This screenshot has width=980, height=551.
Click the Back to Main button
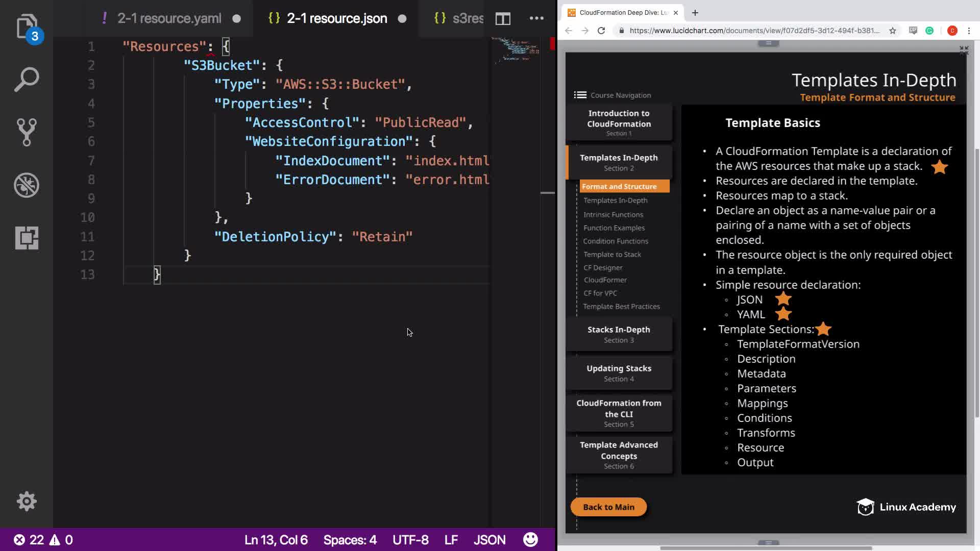point(608,507)
